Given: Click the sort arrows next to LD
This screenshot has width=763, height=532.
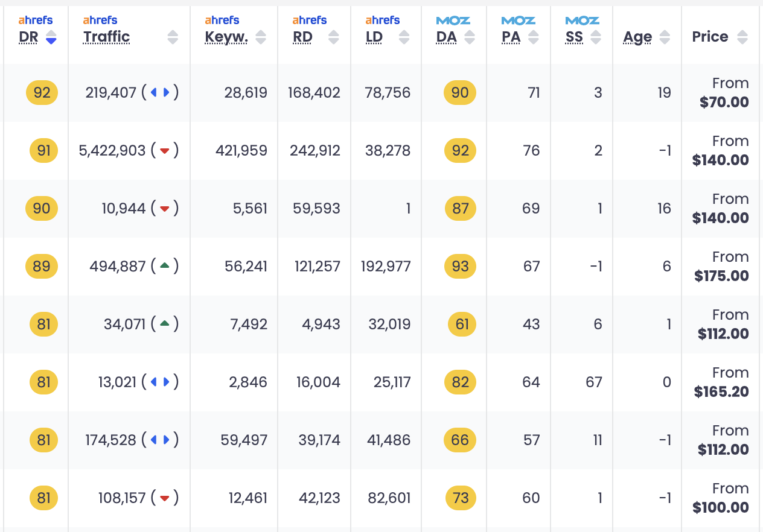Looking at the screenshot, I should [404, 37].
